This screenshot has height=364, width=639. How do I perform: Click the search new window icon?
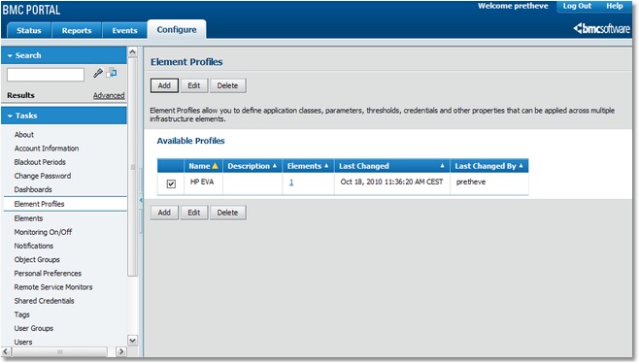[112, 73]
